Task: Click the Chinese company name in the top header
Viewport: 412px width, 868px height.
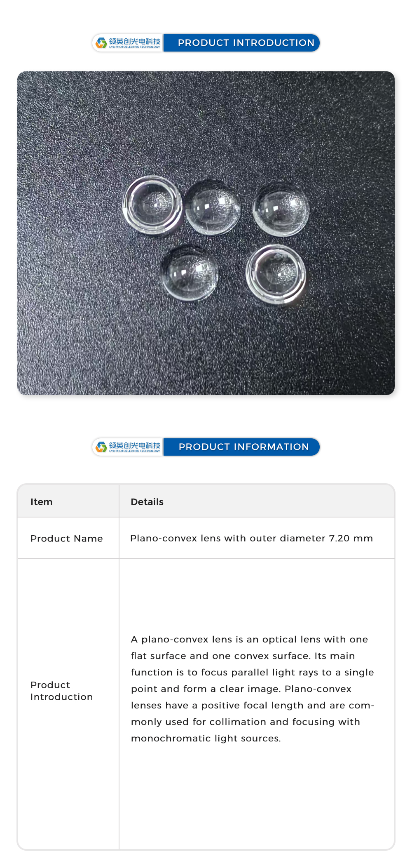Action: point(134,41)
